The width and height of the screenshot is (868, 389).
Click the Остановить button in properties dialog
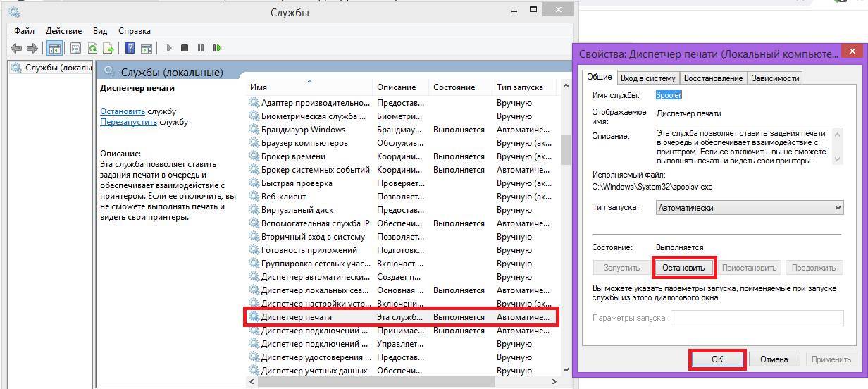[x=683, y=268]
